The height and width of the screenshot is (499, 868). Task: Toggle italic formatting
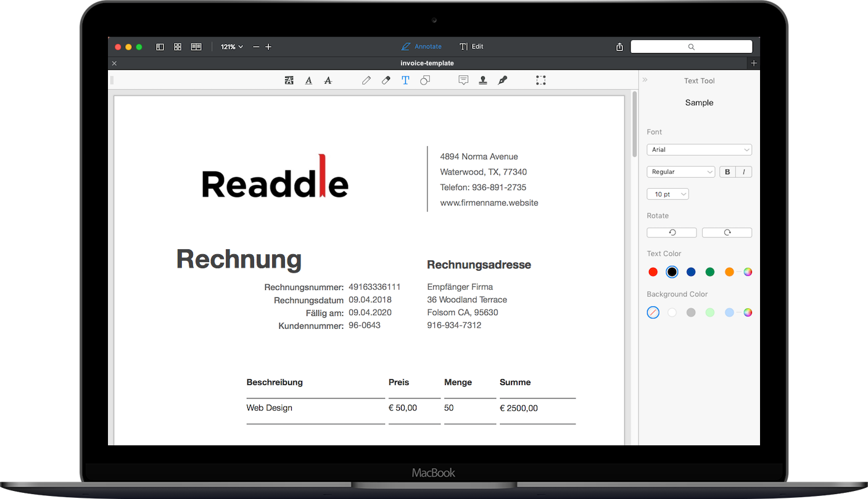click(x=744, y=172)
